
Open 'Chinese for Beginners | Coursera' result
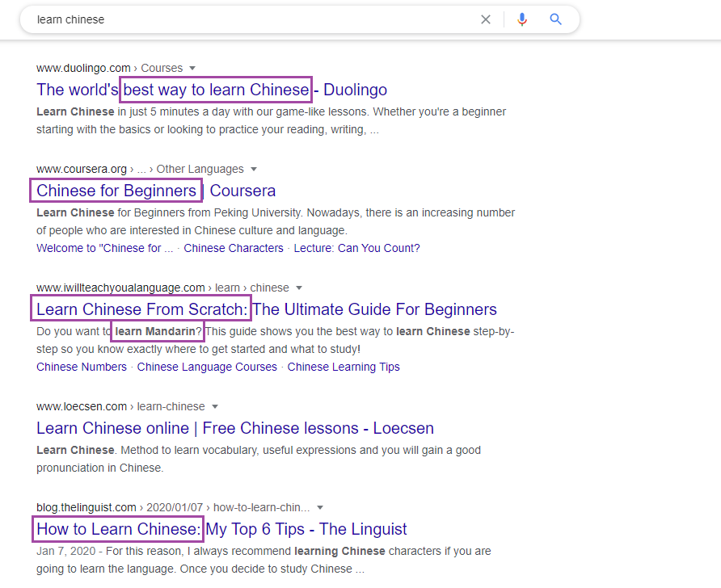[156, 191]
